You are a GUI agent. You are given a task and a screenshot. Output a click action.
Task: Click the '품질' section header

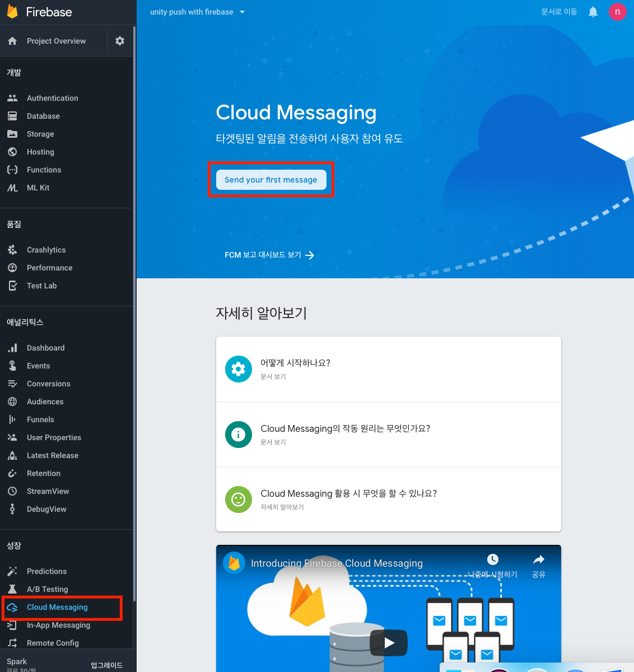pos(14,224)
